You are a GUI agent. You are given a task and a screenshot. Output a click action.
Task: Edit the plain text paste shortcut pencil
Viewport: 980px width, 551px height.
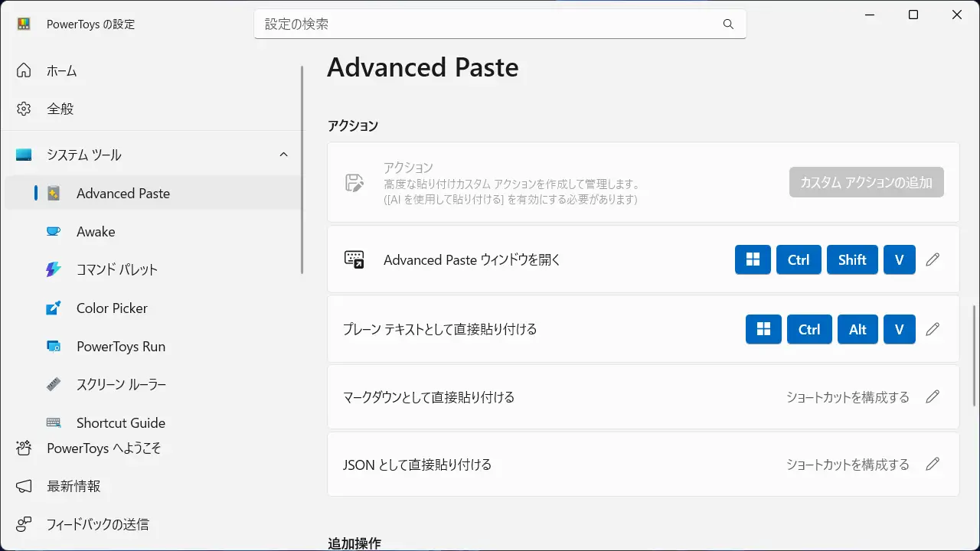click(932, 329)
